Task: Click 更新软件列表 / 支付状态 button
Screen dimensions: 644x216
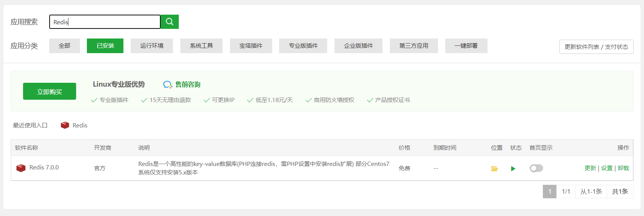Action: click(x=596, y=47)
